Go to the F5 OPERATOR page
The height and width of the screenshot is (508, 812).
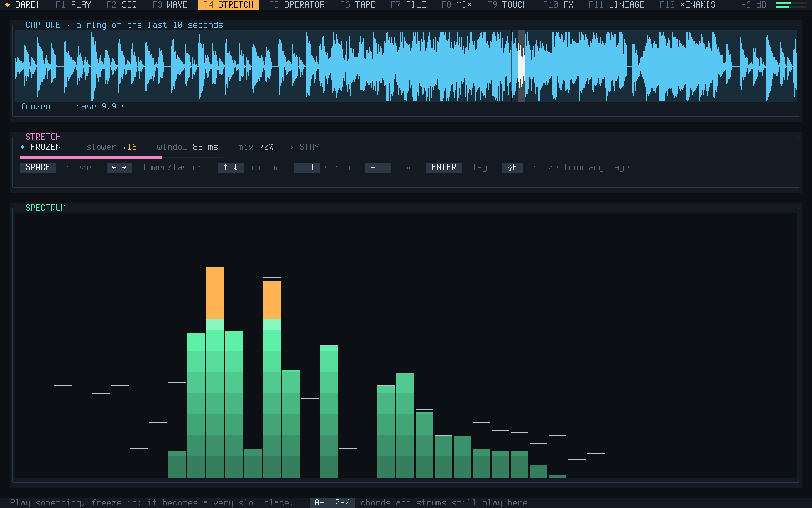[297, 4]
